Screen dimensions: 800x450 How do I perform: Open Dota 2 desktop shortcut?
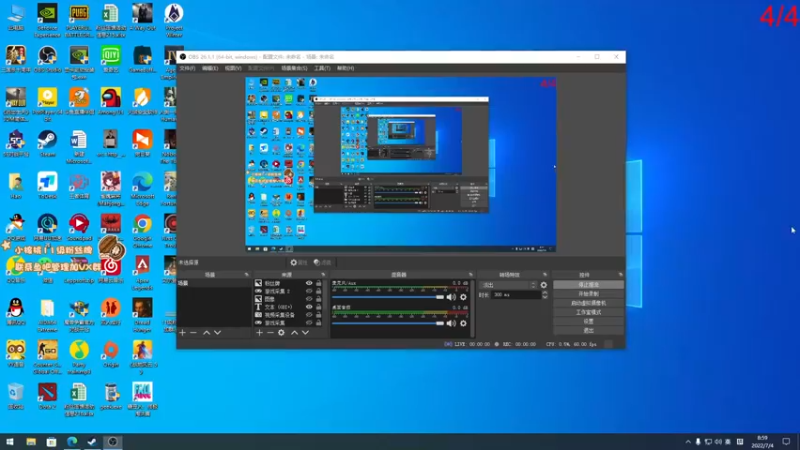[47, 397]
